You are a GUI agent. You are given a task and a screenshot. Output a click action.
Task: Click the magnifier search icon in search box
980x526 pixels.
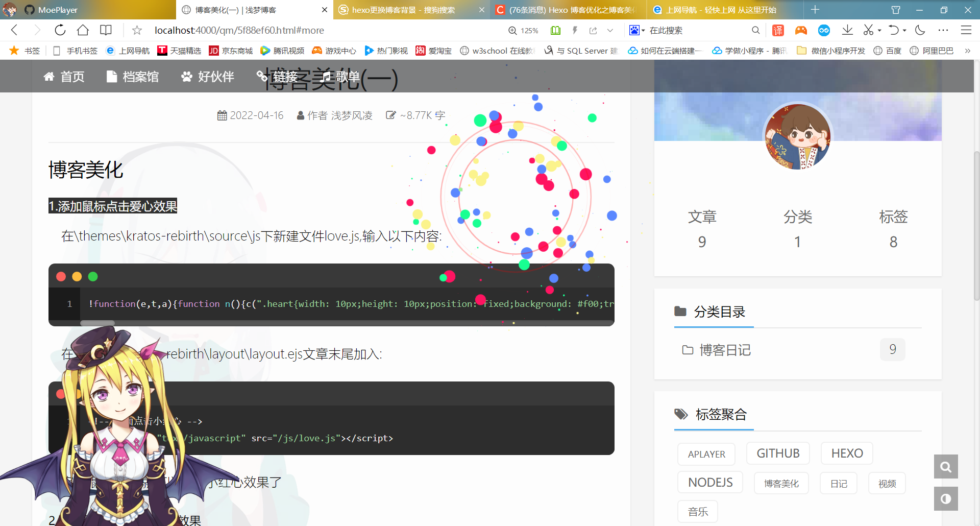click(x=756, y=31)
